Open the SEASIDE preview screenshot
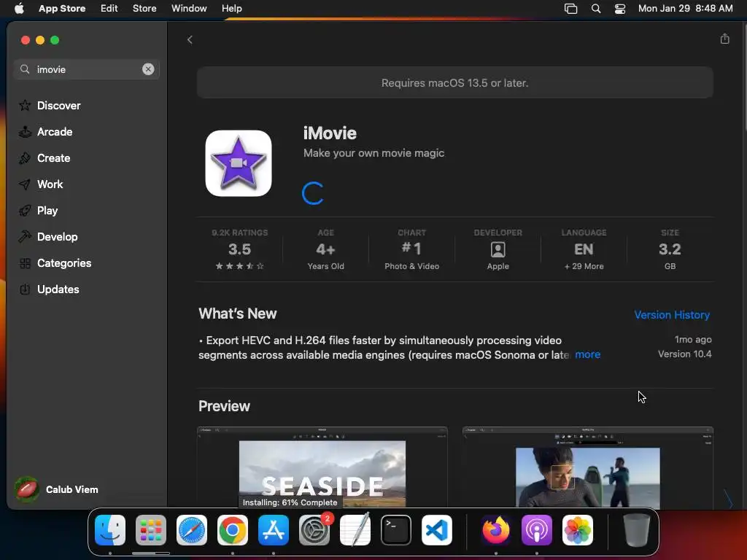The width and height of the screenshot is (747, 560). pos(322,467)
